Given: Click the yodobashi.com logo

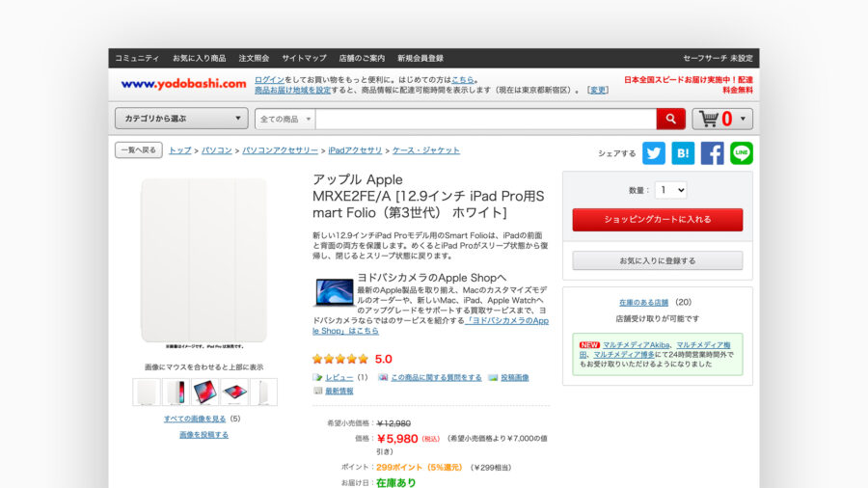Looking at the screenshot, I should click(183, 84).
